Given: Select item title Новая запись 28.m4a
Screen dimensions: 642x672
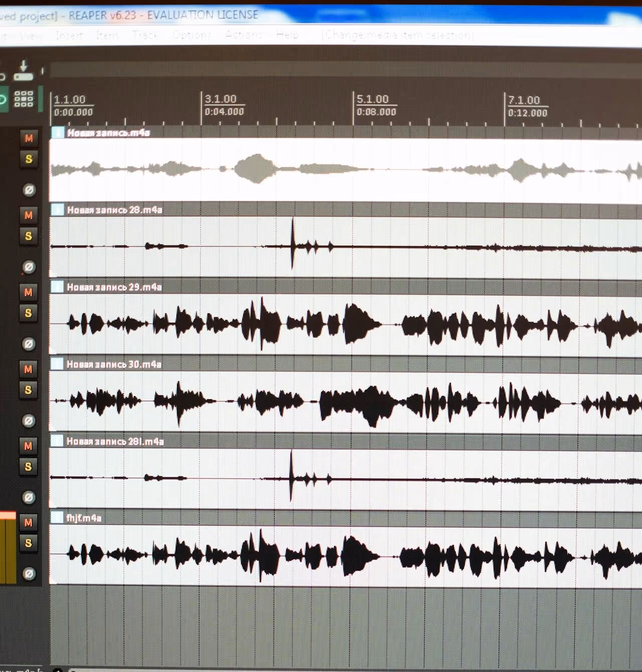Looking at the screenshot, I should point(115,210).
